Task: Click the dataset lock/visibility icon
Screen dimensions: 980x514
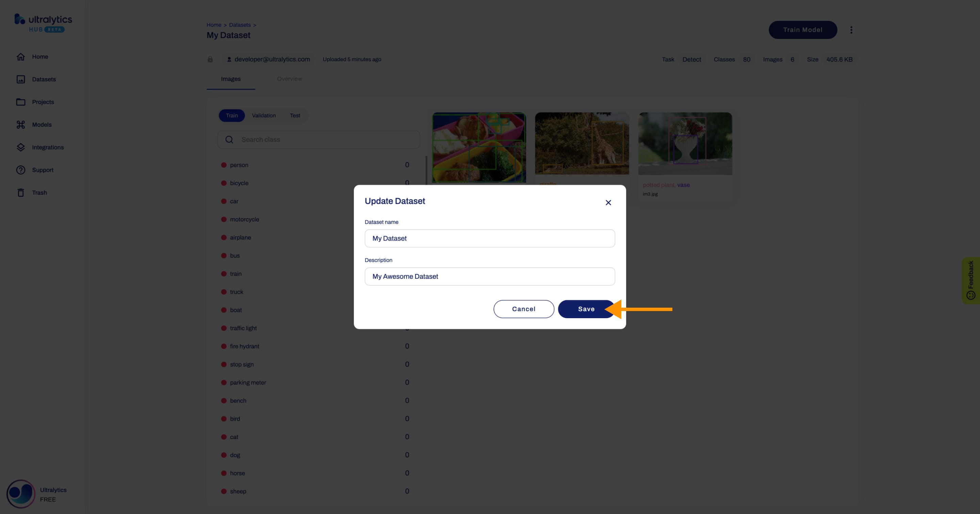Action: [210, 59]
